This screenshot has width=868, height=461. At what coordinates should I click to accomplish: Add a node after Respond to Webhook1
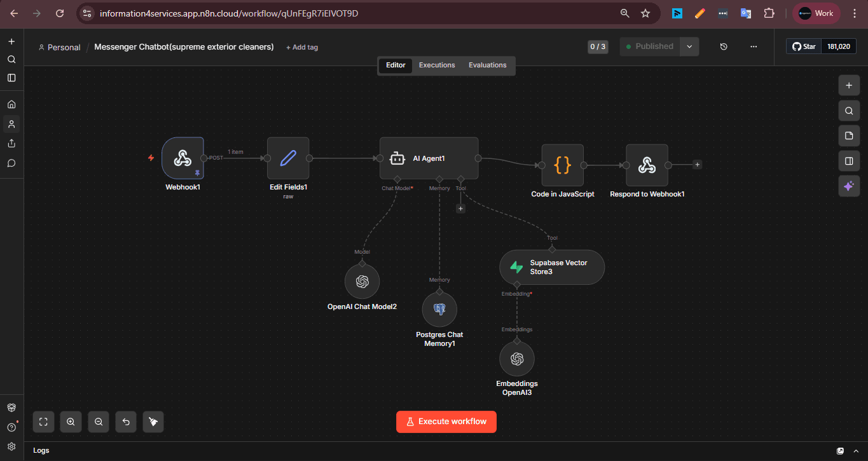[x=698, y=165]
